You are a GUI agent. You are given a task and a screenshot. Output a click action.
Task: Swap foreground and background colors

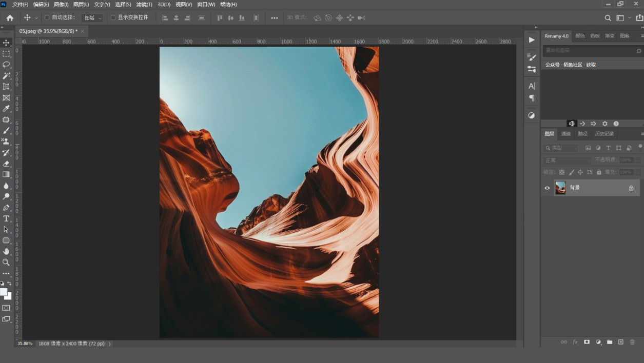click(x=9, y=284)
